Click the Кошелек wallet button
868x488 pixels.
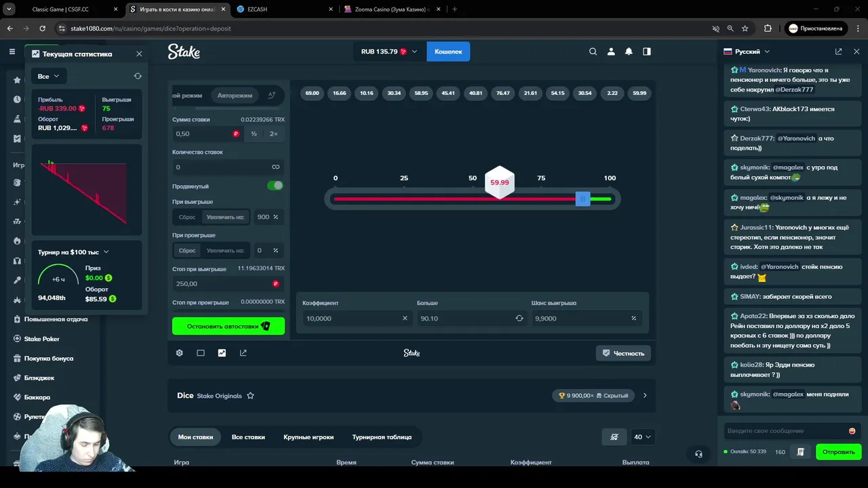click(448, 52)
